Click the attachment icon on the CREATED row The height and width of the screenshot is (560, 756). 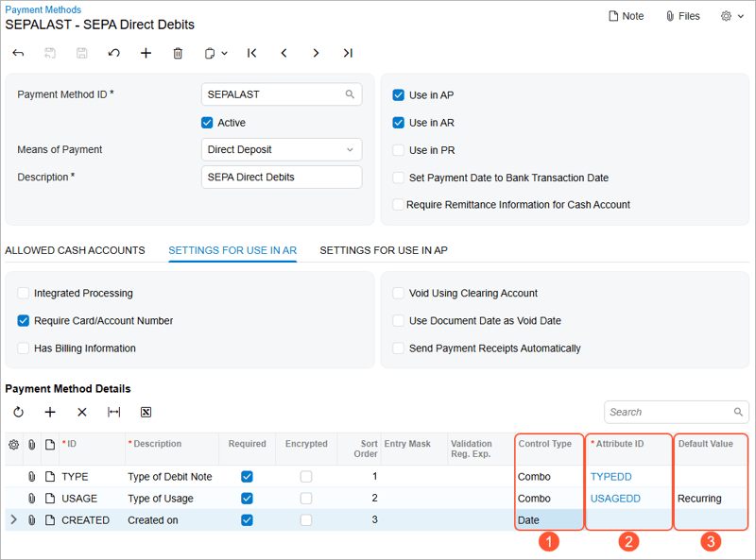click(32, 520)
